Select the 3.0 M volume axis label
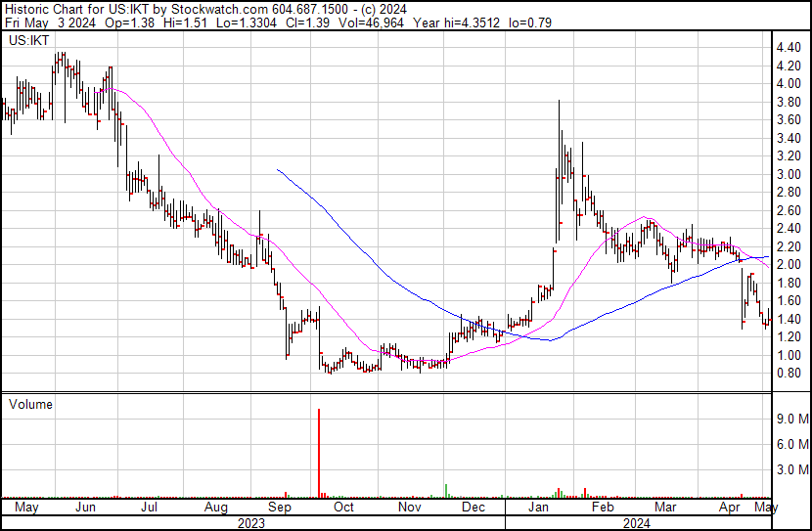 pyautogui.click(x=790, y=470)
